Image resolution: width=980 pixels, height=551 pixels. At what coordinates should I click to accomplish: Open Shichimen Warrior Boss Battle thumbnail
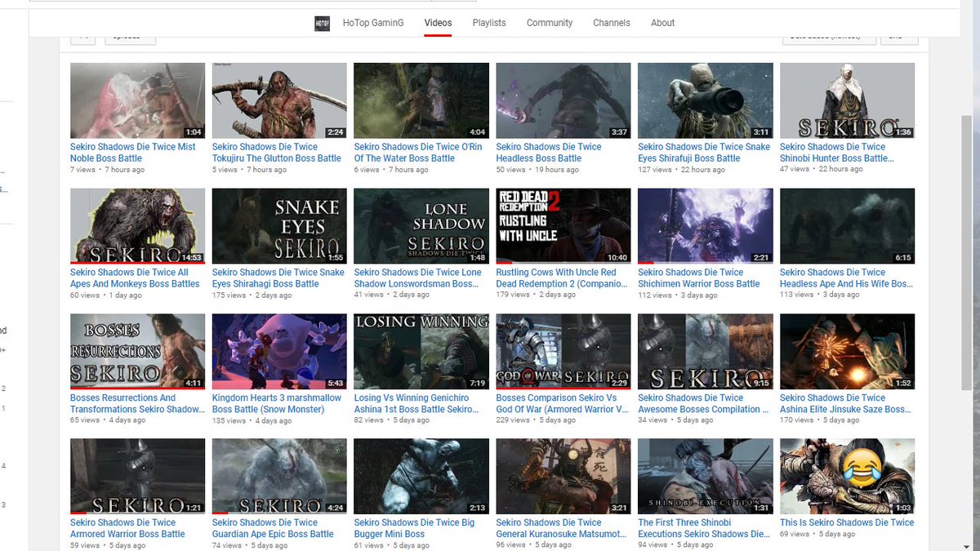coord(706,226)
